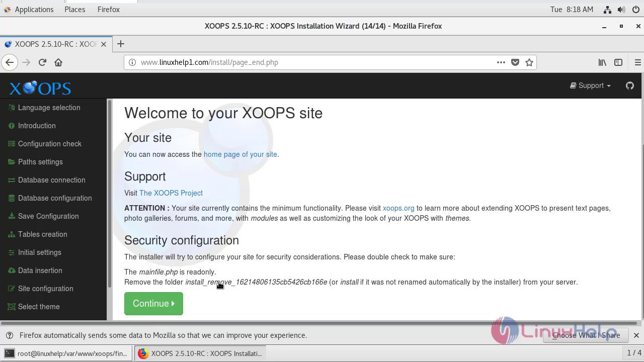Click the GitHub icon in XOOPS header

[x=629, y=85]
